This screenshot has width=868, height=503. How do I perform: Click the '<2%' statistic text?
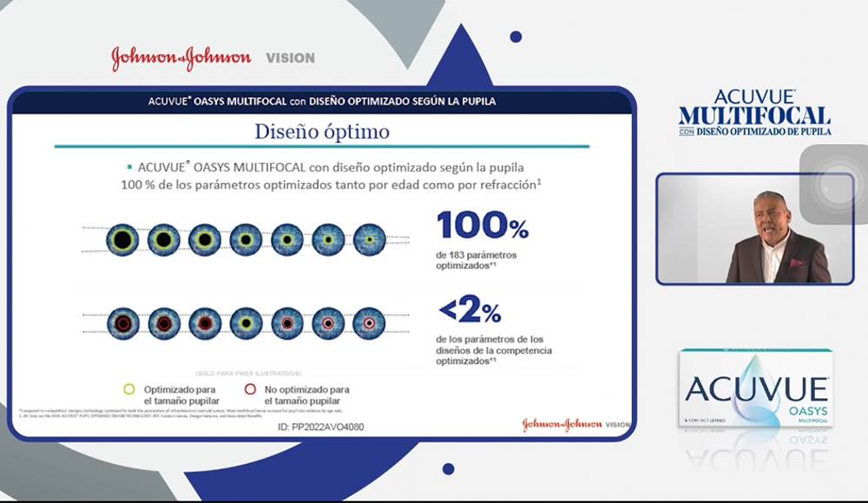[x=470, y=310]
